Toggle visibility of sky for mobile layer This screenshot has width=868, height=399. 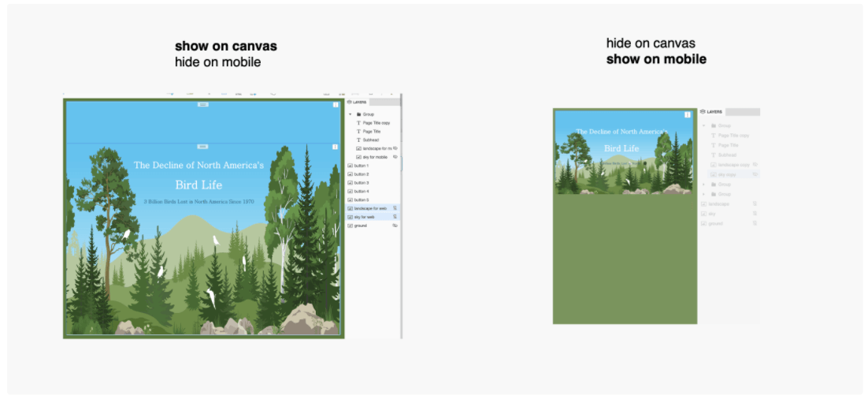pyautogui.click(x=395, y=157)
